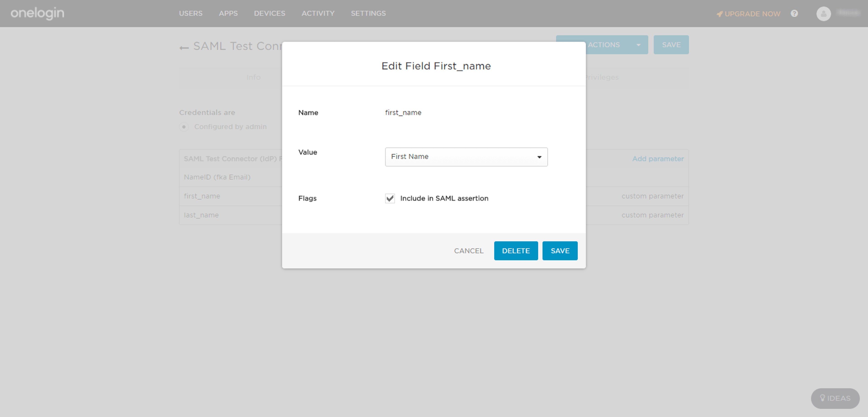The height and width of the screenshot is (417, 868).
Task: Click the page Save button beside More Actions
Action: coord(671,45)
